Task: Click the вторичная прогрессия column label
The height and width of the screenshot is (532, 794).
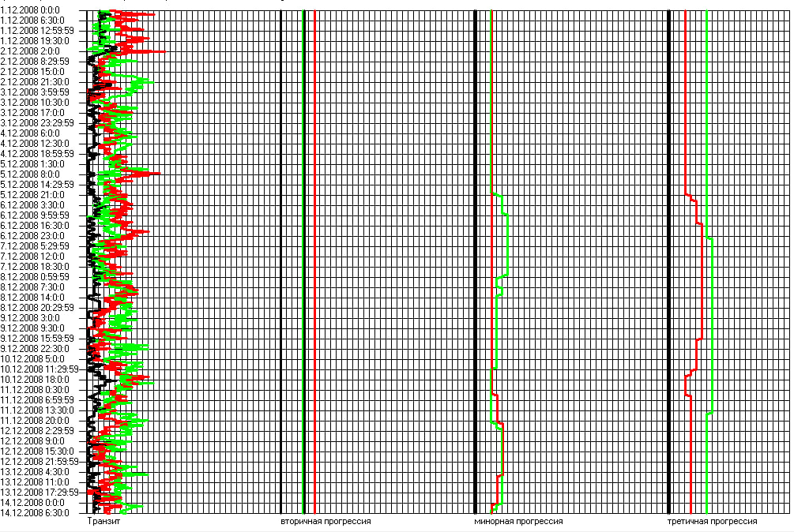Action: click(326, 522)
